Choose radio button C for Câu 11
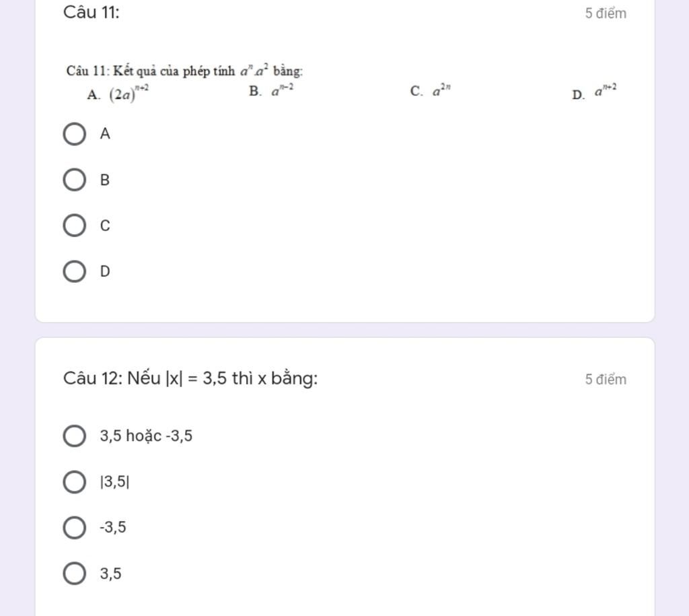 pyautogui.click(x=74, y=226)
